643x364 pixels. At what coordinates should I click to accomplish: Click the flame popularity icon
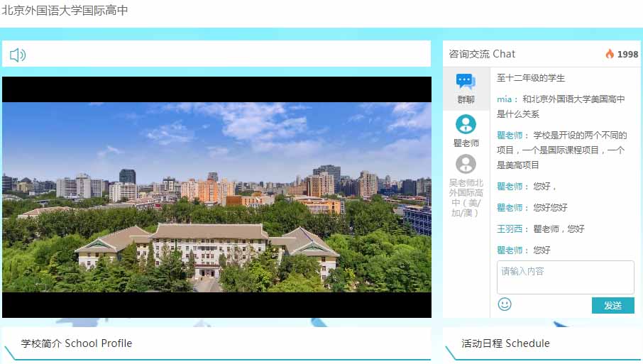point(610,54)
